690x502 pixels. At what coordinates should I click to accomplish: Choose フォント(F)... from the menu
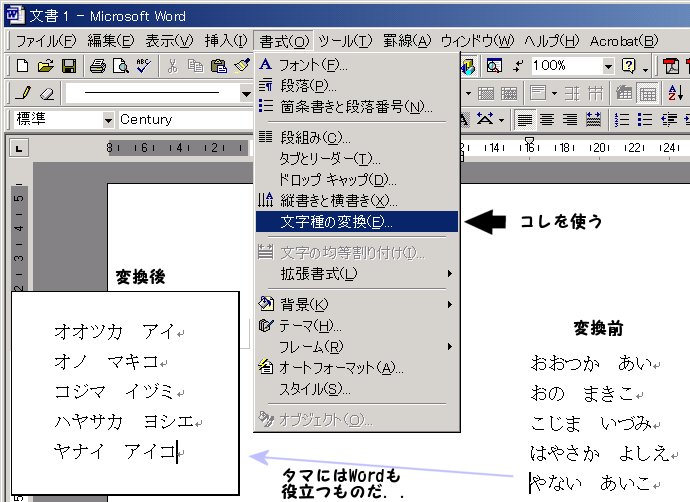pyautogui.click(x=357, y=65)
